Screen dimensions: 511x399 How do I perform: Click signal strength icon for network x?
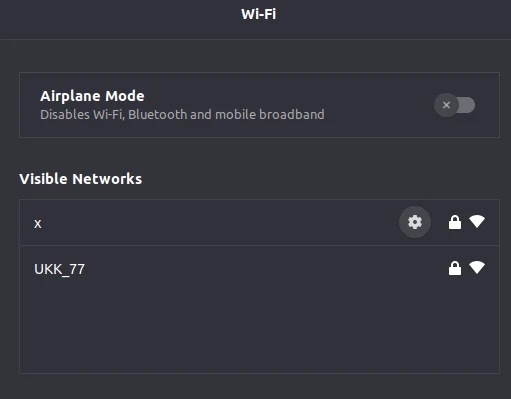(x=477, y=222)
